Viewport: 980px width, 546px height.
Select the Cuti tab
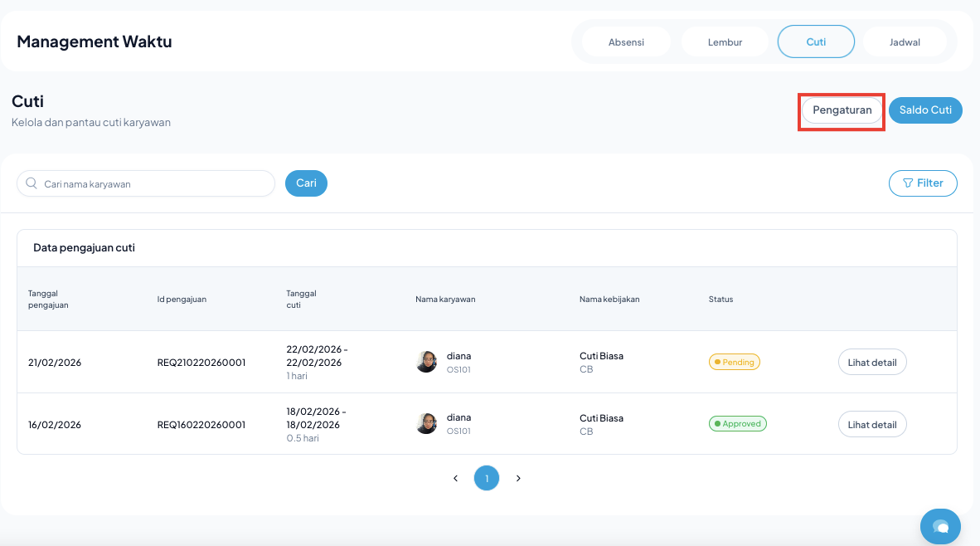point(816,41)
